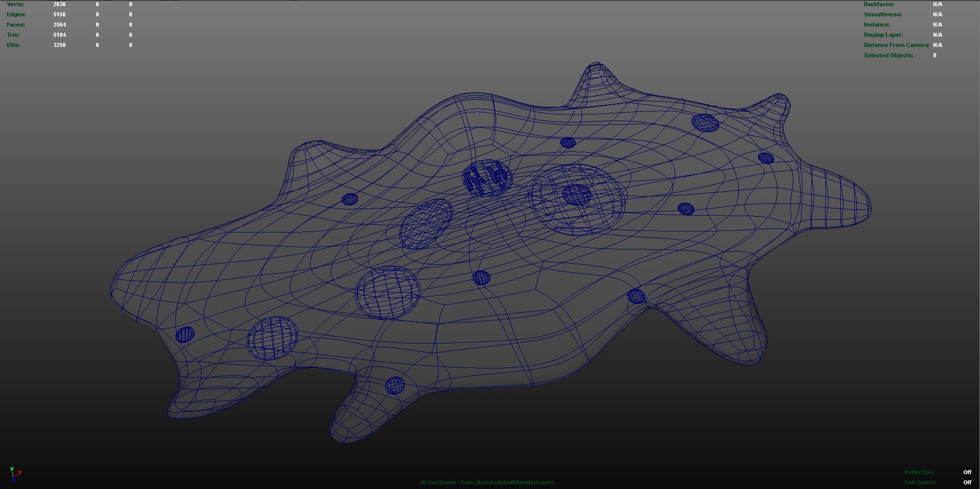The height and width of the screenshot is (489, 980).
Task: Click the Faces count value 2564
Action: [60, 25]
